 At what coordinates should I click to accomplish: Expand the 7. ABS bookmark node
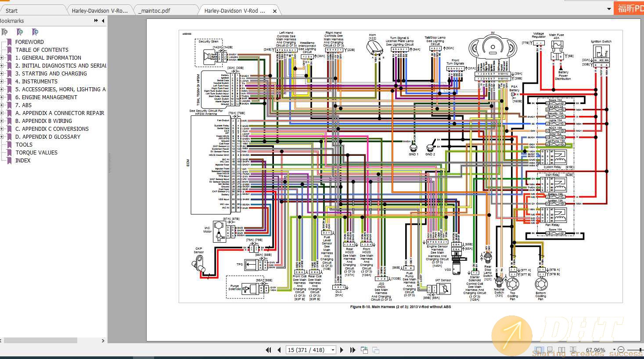pyautogui.click(x=2, y=105)
